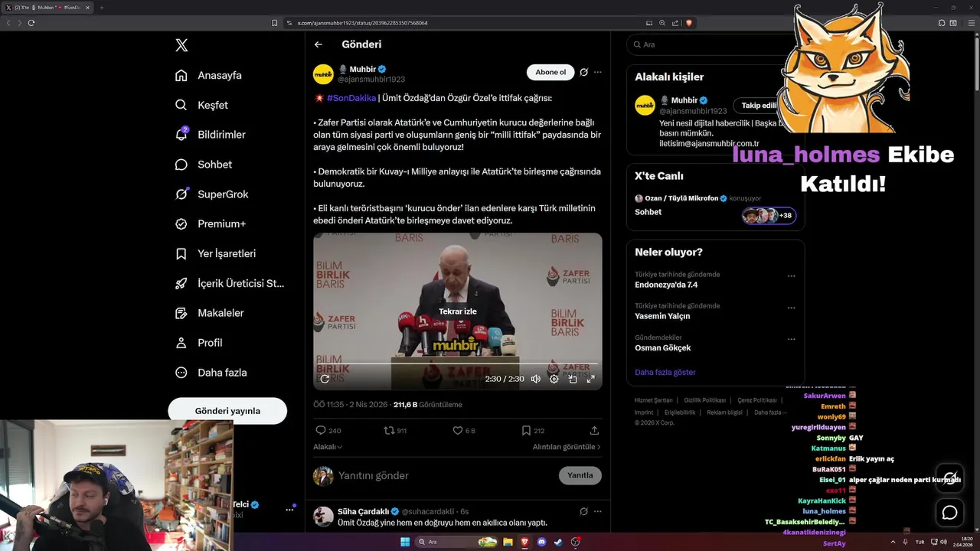This screenshot has width=980, height=551.
Task: Click the repost icon with 911
Action: 395,431
